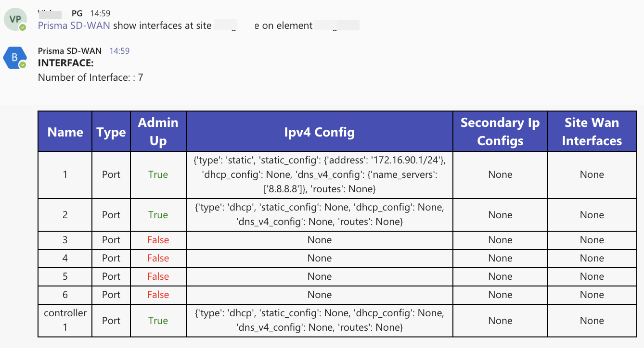Click the False status for interface 3
Screen dimensions: 644x348
(158, 240)
